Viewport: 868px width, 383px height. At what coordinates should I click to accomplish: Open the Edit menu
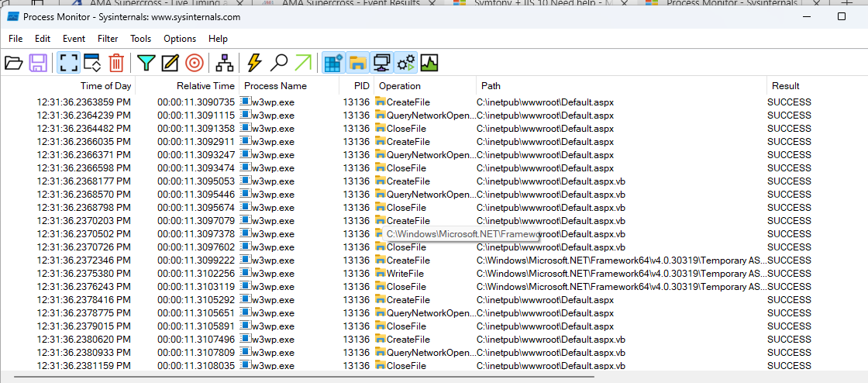click(x=43, y=39)
